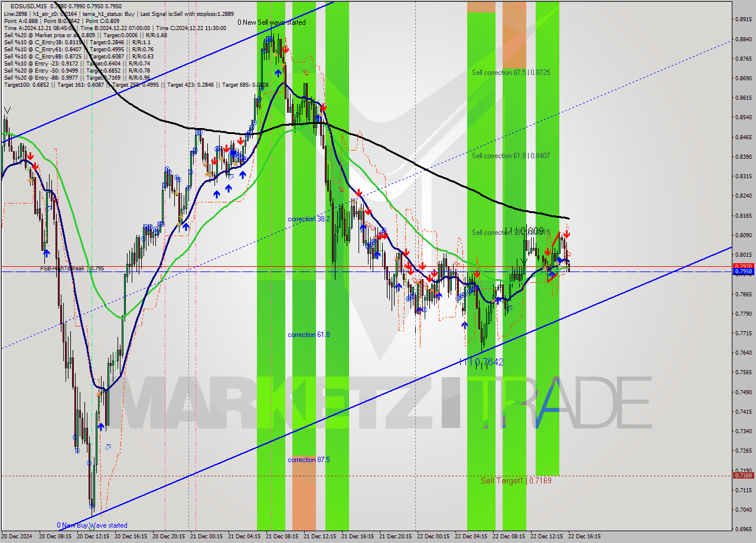This screenshot has width=756, height=543.
Task: Click the '22 Dec 04:15' time axis label
Action: (472, 537)
